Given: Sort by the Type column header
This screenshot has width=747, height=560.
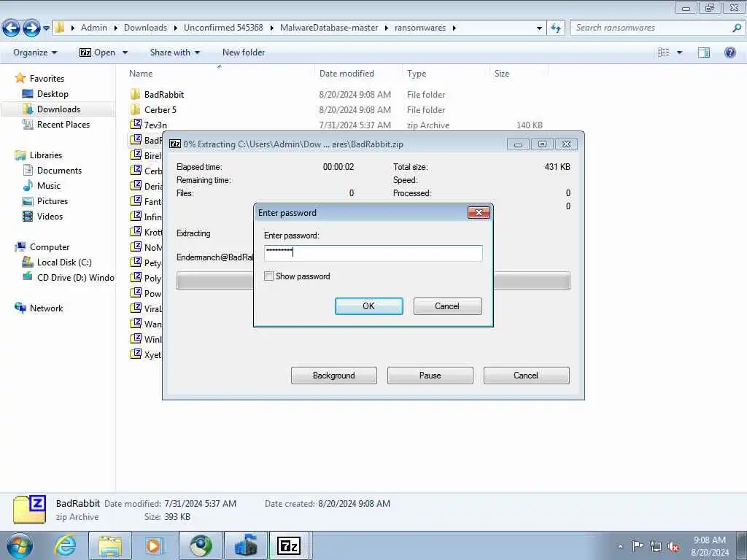Looking at the screenshot, I should tap(417, 74).
